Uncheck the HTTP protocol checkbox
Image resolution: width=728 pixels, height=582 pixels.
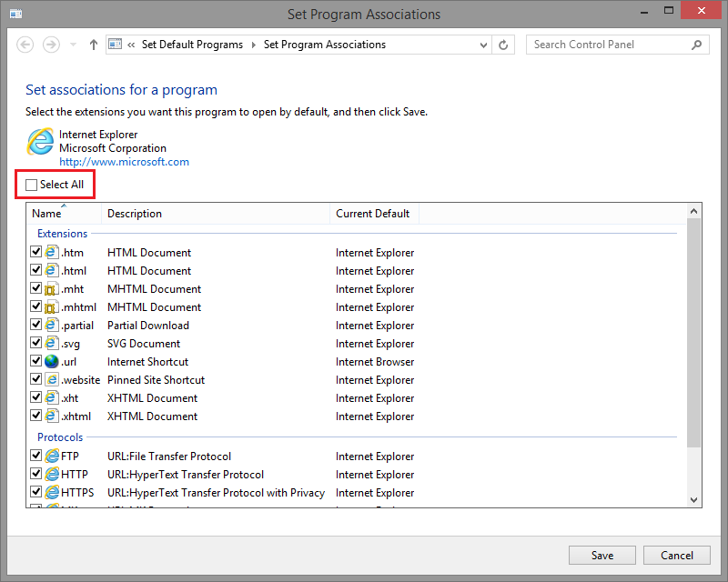click(x=35, y=474)
